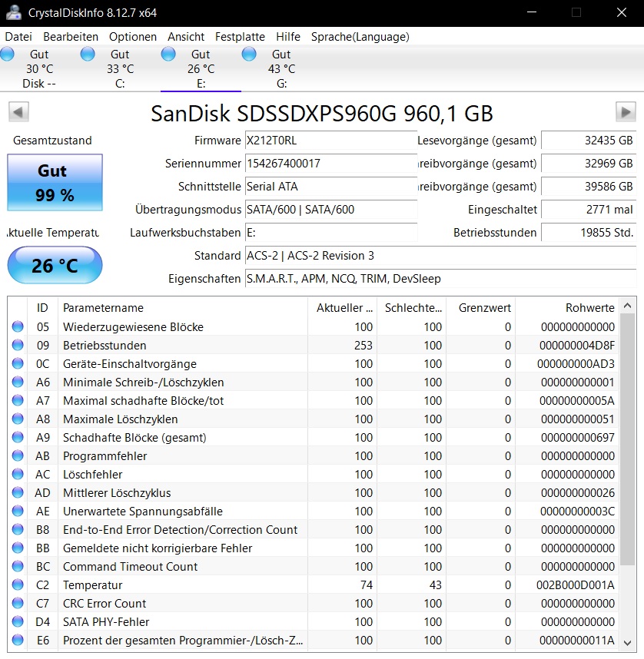Click the Grenzwert column header
The width and height of the screenshot is (644, 659).
(x=481, y=308)
